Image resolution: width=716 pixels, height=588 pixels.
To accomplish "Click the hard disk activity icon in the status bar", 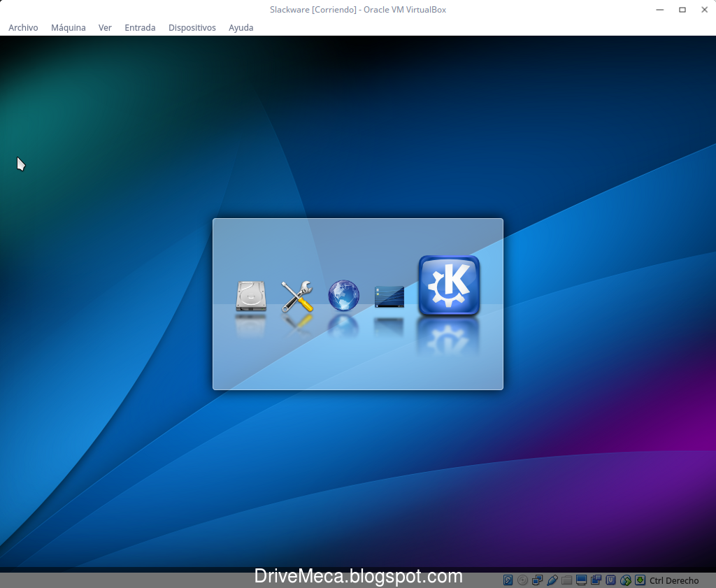I will pos(507,580).
